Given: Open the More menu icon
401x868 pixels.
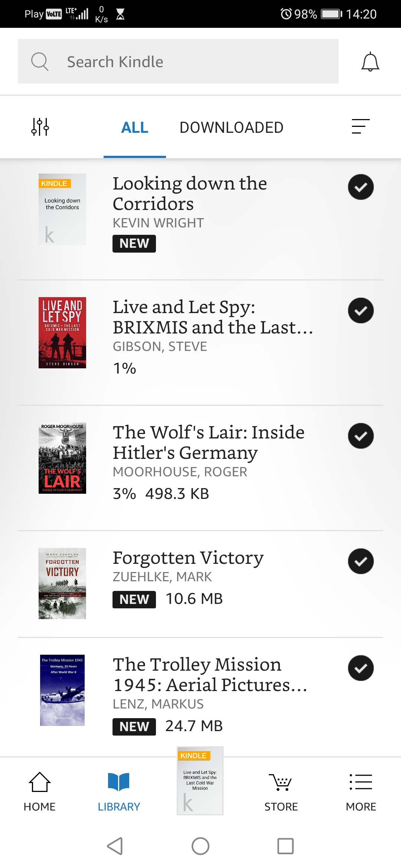Looking at the screenshot, I should click(361, 782).
